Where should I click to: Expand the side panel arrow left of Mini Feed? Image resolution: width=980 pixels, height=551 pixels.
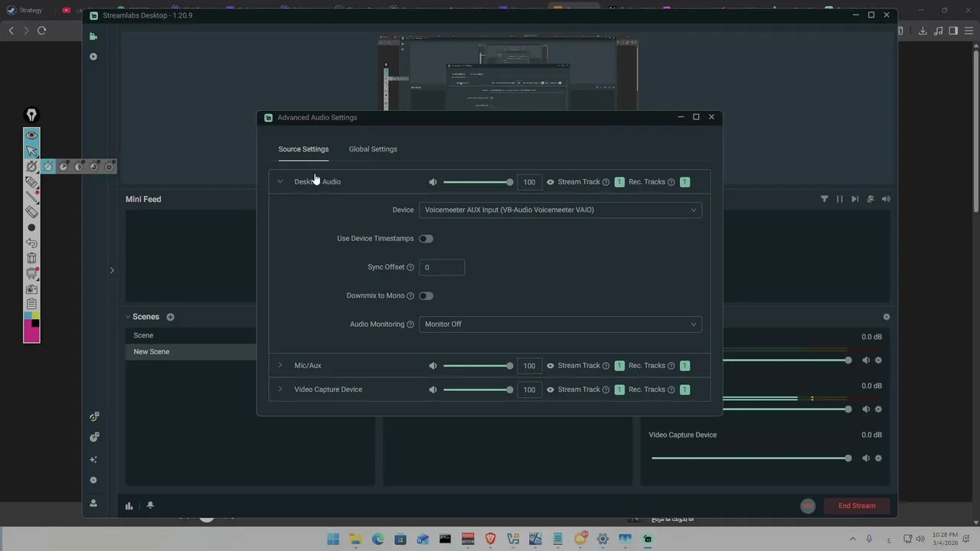112,270
